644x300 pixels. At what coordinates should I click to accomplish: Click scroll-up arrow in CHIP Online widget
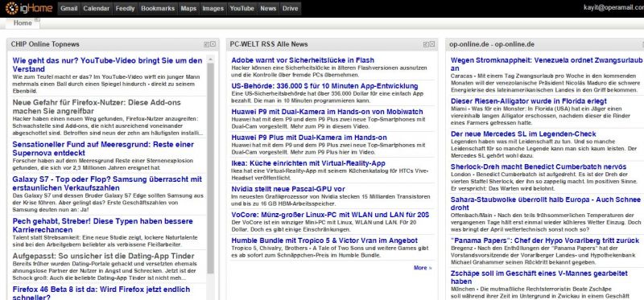click(x=211, y=59)
